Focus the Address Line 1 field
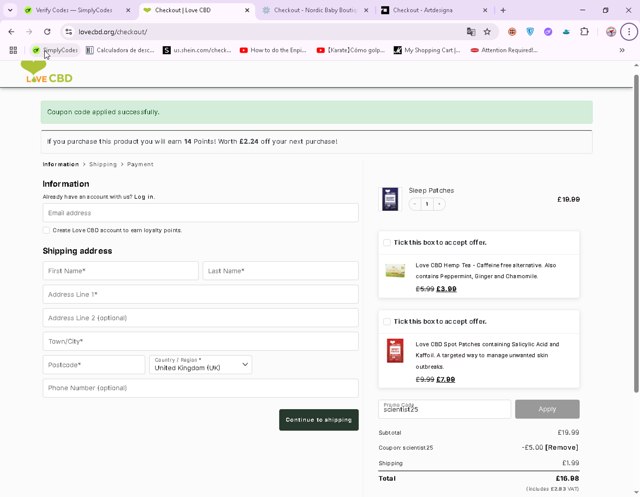 (x=200, y=295)
